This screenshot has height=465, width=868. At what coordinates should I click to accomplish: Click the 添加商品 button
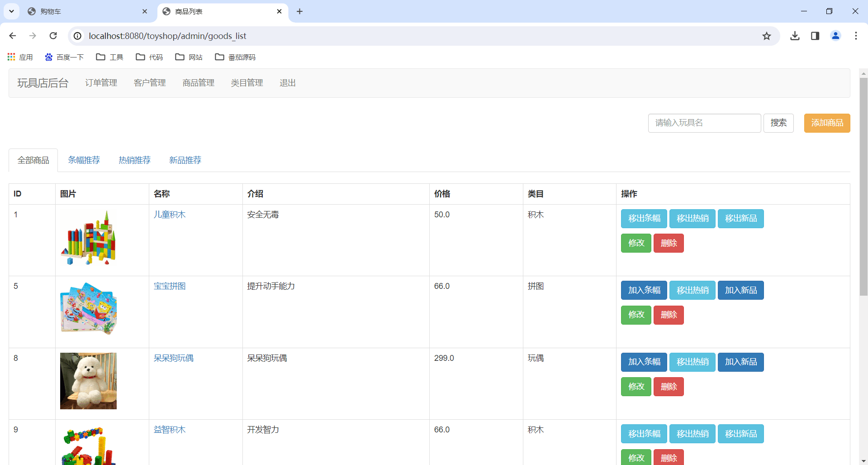pos(827,123)
